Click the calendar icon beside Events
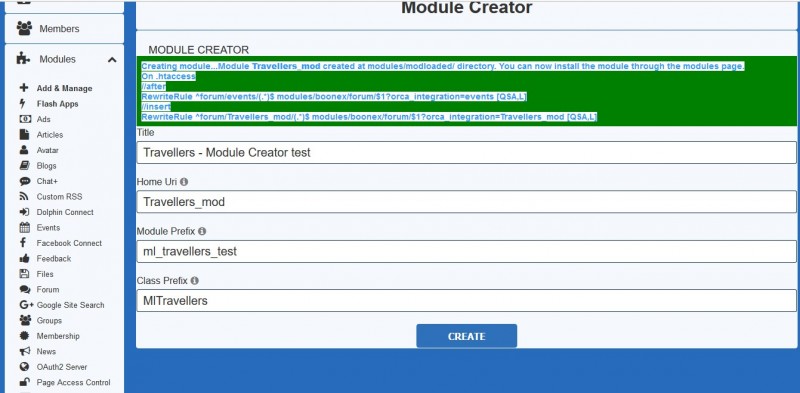The image size is (800, 393). pos(24,228)
